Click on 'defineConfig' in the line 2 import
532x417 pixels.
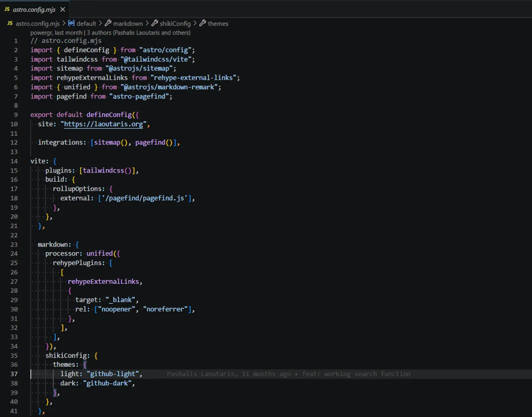(86, 50)
